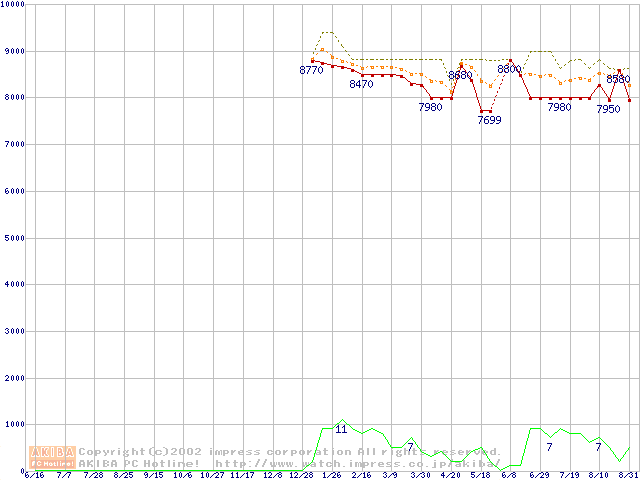Select the 9000 y-axis tick label
Viewport: 640px width, 480px height.
(x=14, y=51)
